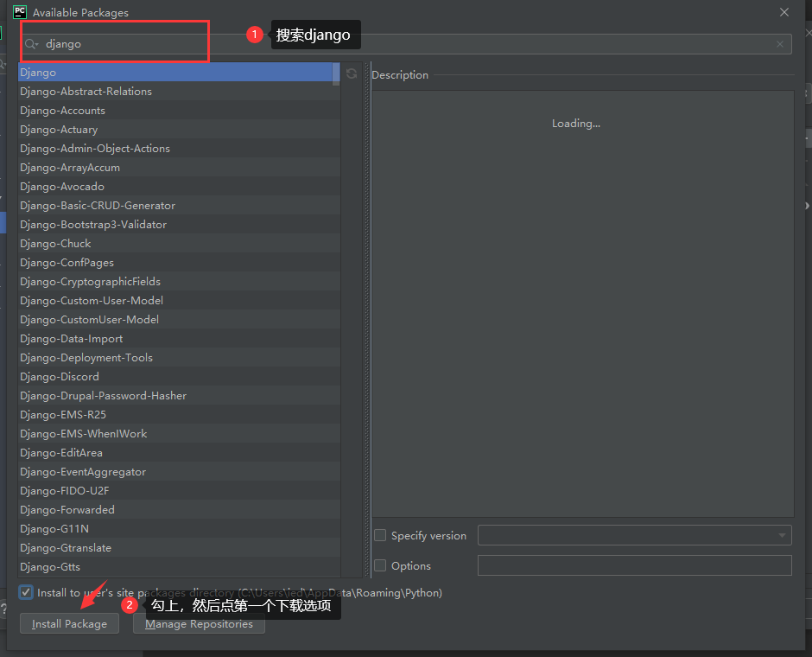Select Django-EMS-R25 package
The width and height of the screenshot is (812, 657).
pos(179,414)
